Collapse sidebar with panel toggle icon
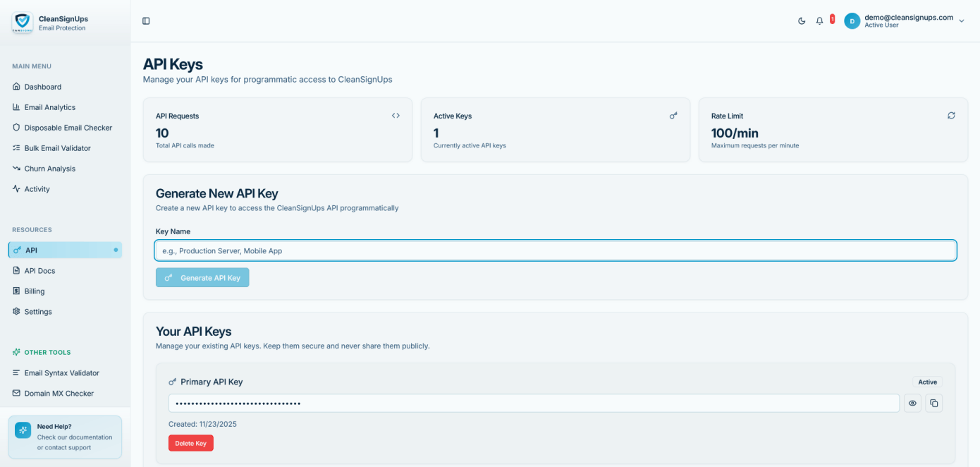980x467 pixels. pos(146,21)
